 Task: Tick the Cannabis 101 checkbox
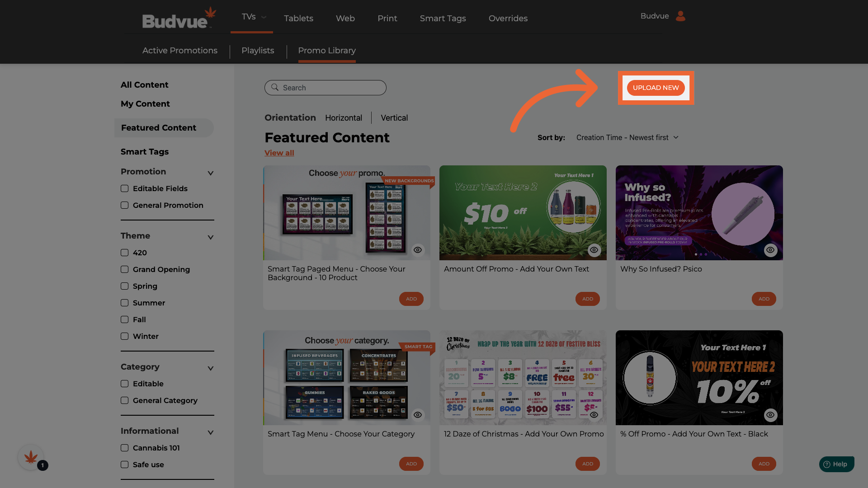point(125,448)
